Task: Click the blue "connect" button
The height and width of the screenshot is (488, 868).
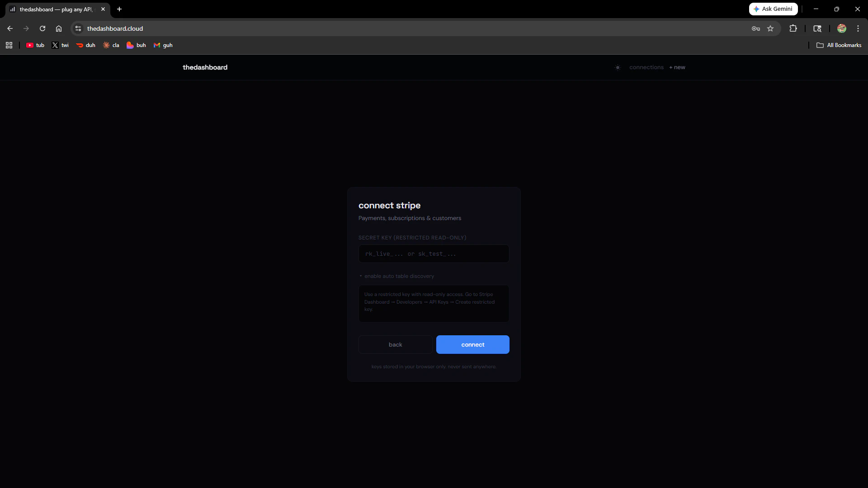Action: 472,344
